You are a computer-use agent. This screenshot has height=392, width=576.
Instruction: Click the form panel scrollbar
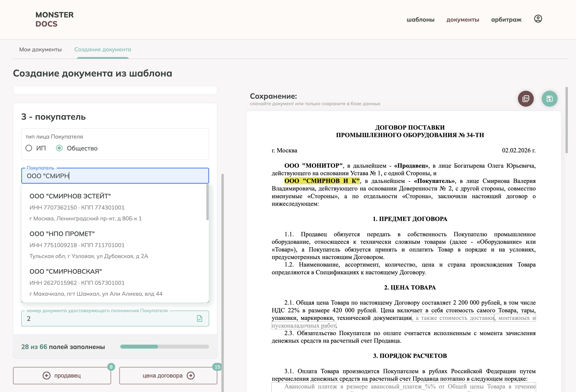coord(223,282)
